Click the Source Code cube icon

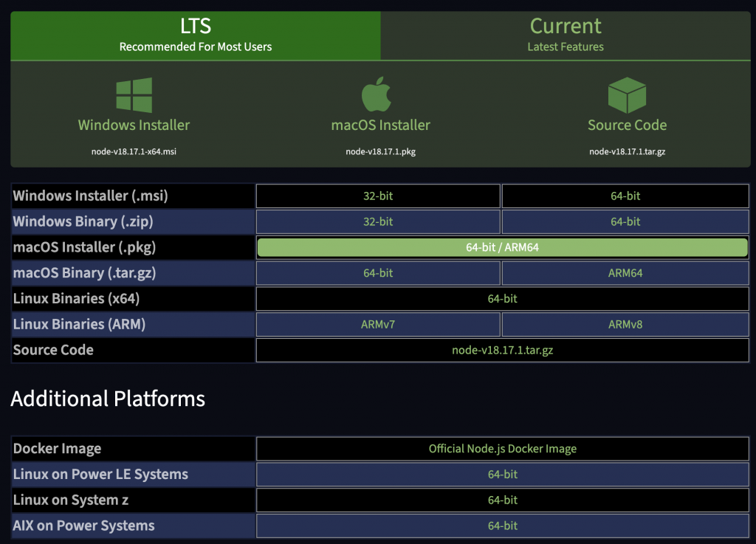pyautogui.click(x=627, y=95)
